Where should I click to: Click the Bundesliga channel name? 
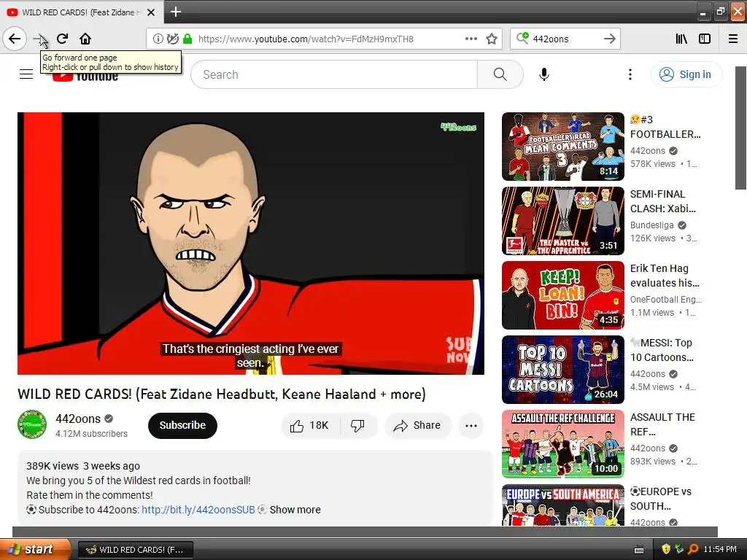[x=651, y=225]
